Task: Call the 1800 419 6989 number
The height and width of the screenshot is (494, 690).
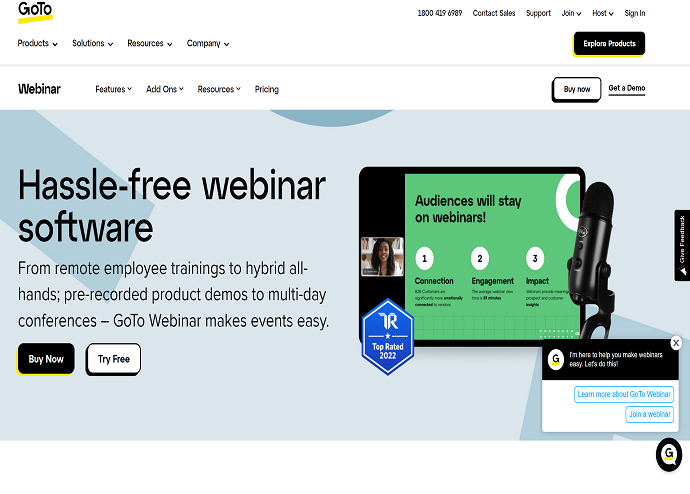Action: pos(440,13)
